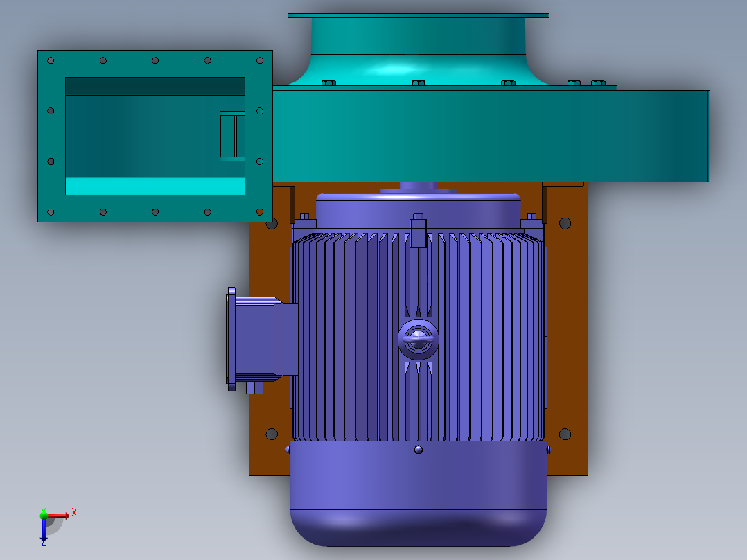Select the circular inlet flange ring
Viewport: 747px width, 560px height.
(419, 16)
